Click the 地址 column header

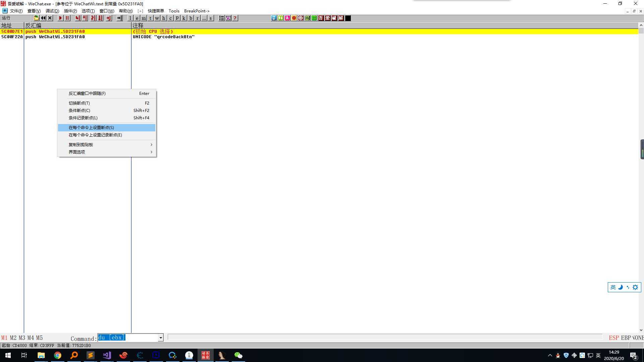pyautogui.click(x=12, y=25)
